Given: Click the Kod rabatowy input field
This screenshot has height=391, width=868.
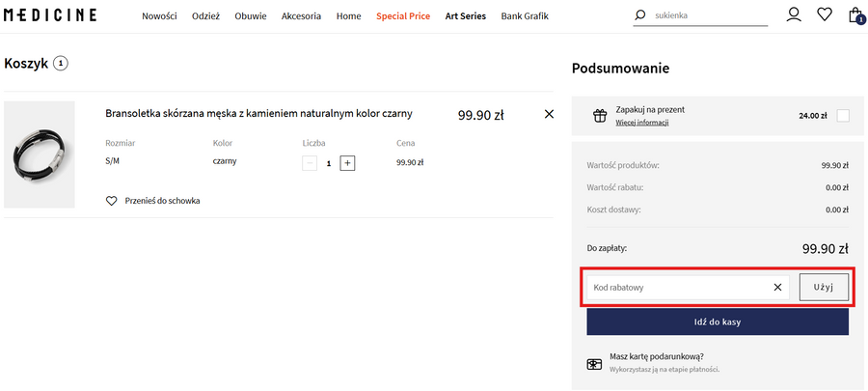Looking at the screenshot, I should (x=675, y=288).
